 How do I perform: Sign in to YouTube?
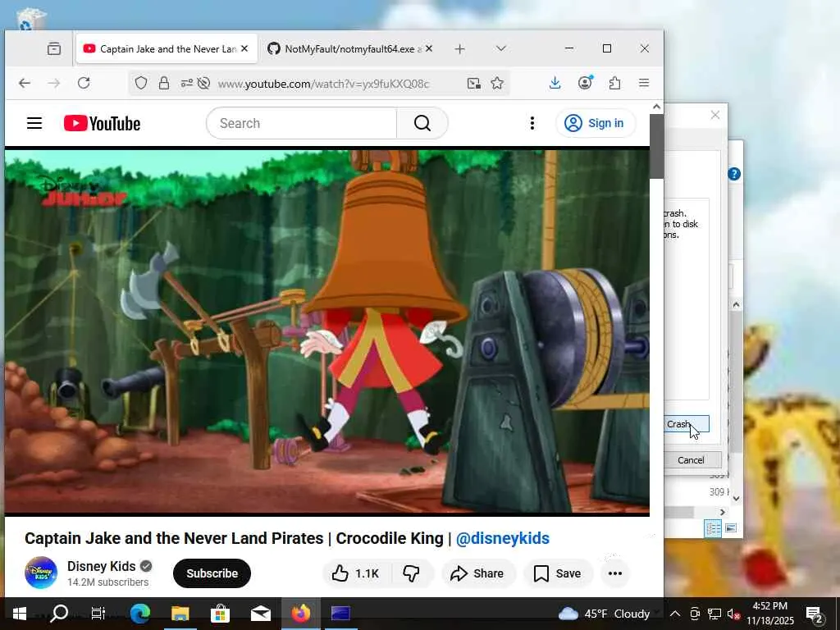596,123
